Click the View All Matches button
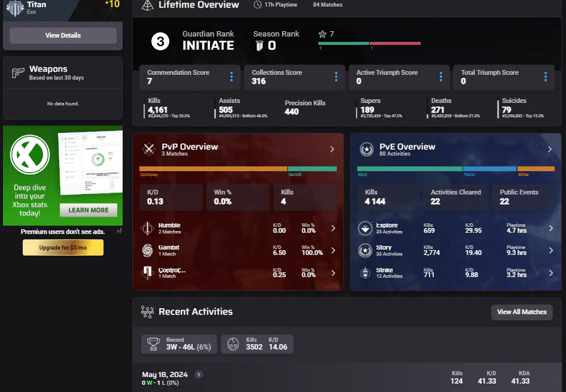 [x=522, y=312]
